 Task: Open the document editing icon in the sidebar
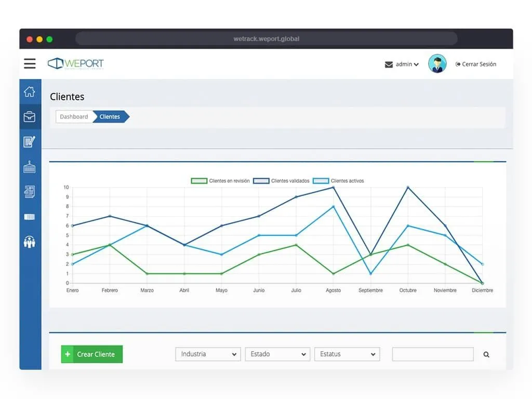[x=30, y=141]
